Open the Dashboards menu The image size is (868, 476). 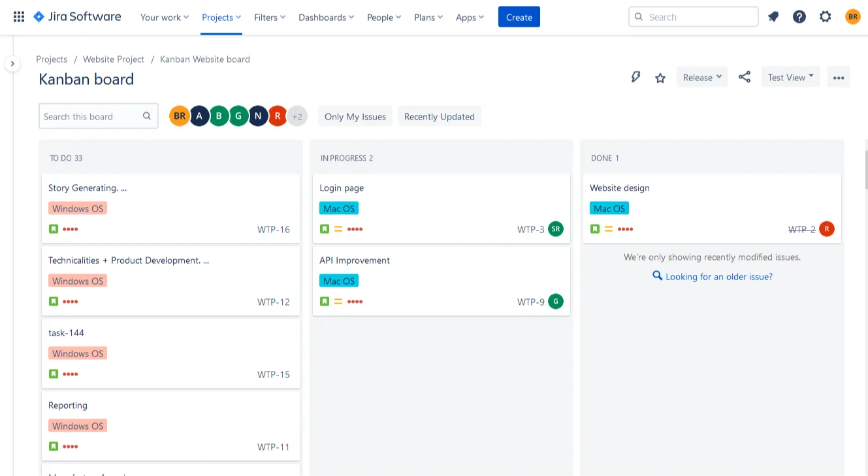pos(325,17)
